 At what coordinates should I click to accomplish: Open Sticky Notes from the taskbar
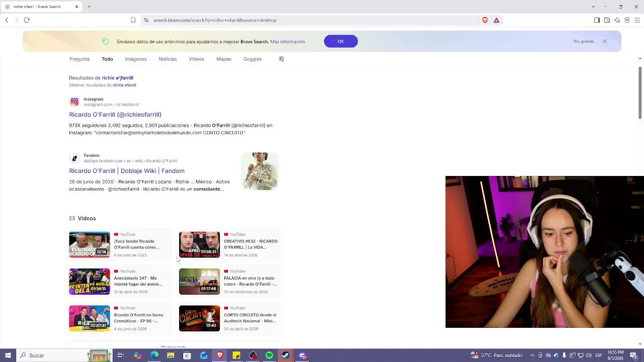[236, 355]
